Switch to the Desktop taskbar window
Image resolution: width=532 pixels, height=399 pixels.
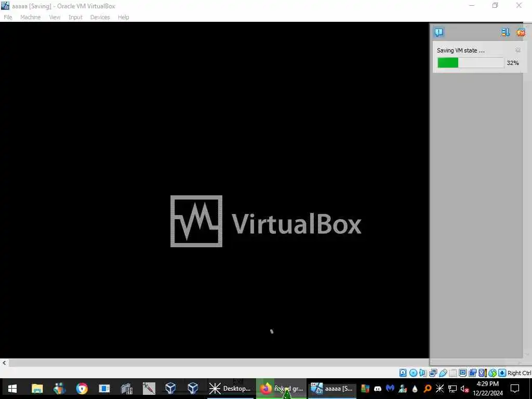(x=230, y=389)
